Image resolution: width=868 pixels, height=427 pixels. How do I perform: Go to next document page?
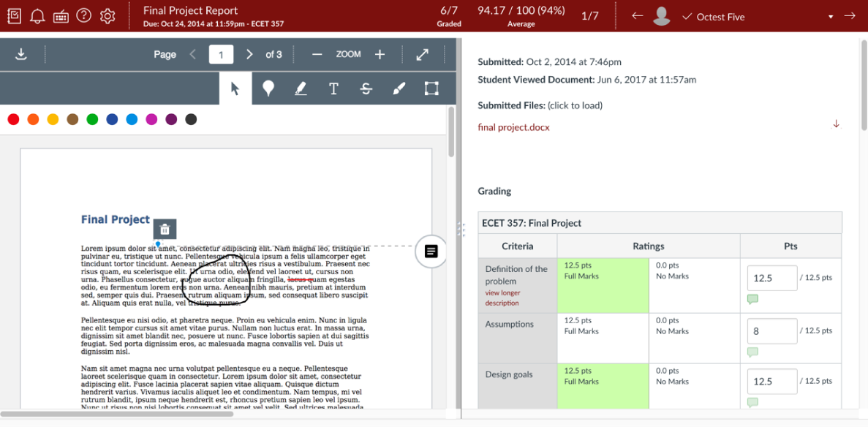click(249, 54)
